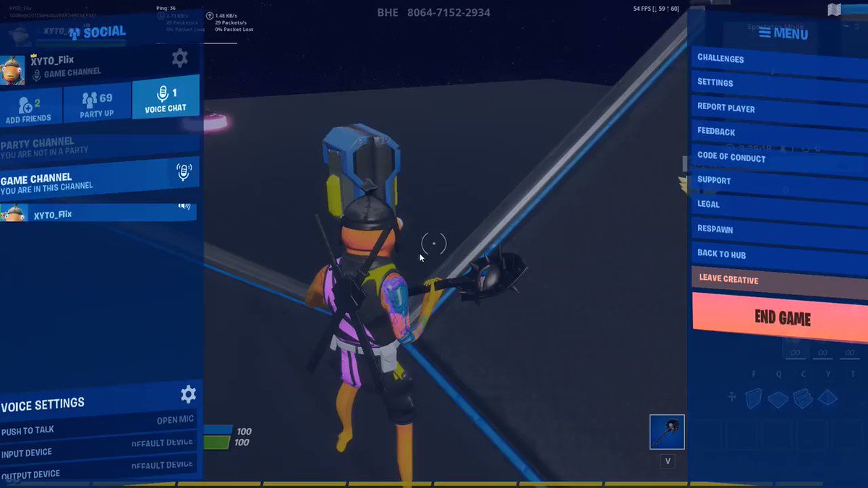Open Legal menu item

780,207
